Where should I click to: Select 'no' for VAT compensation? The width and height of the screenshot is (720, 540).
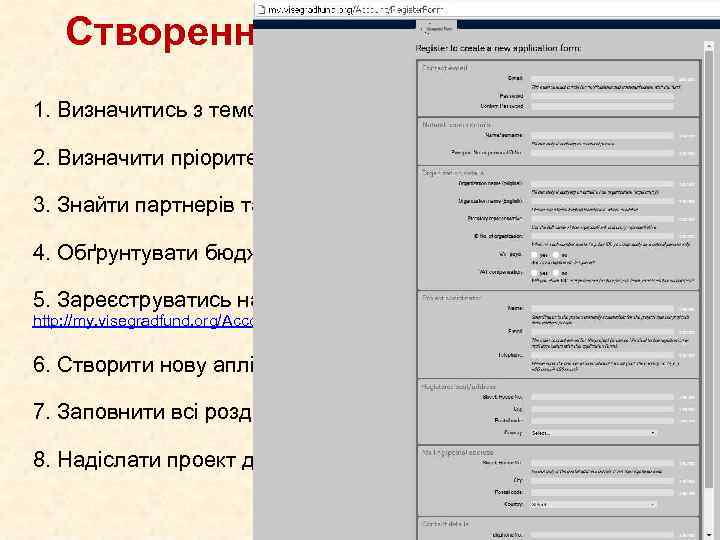click(x=556, y=273)
